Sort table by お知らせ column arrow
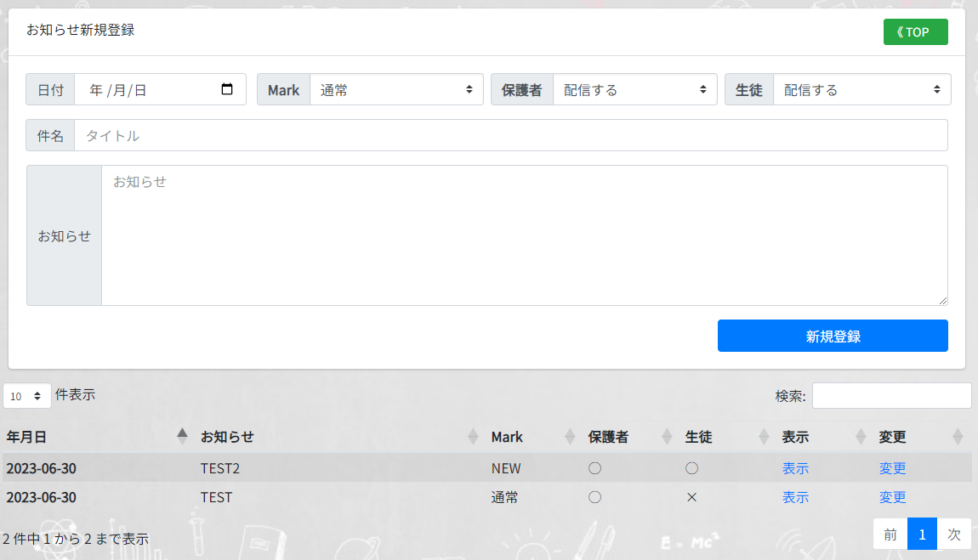The height and width of the screenshot is (560, 978). point(473,437)
